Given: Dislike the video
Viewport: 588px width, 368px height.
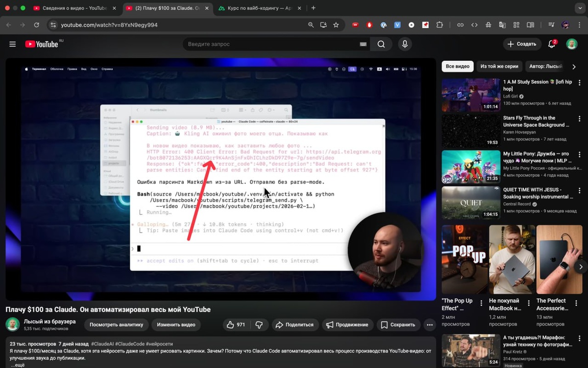Looking at the screenshot, I should (x=259, y=325).
